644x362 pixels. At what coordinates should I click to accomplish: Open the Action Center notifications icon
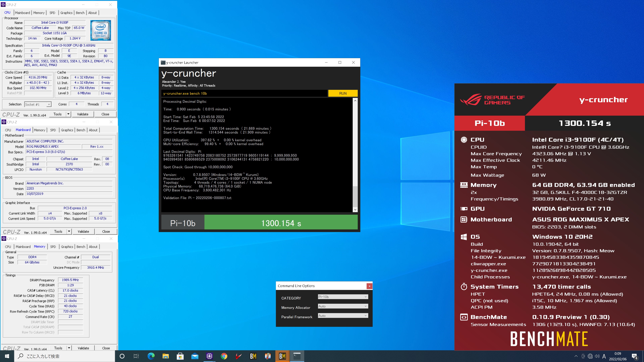click(634, 356)
